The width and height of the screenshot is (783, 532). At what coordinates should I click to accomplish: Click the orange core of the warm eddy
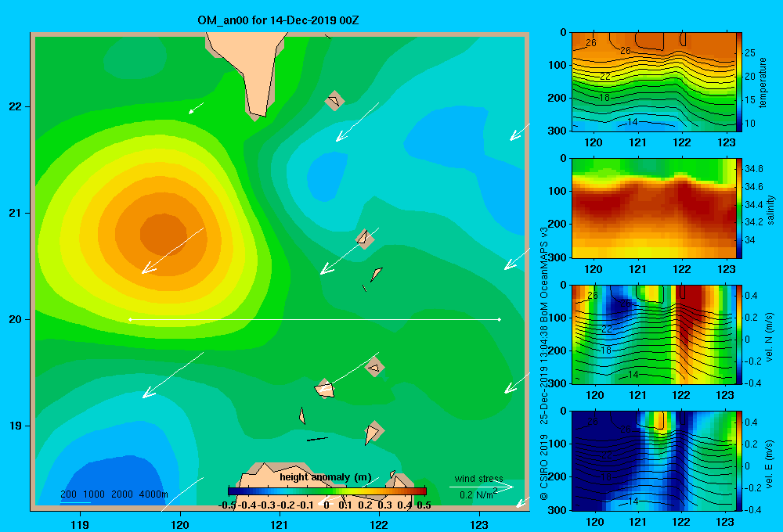[164, 234]
